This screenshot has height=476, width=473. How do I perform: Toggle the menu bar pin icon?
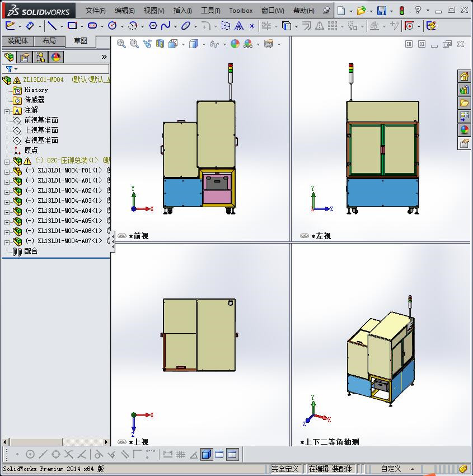click(326, 10)
